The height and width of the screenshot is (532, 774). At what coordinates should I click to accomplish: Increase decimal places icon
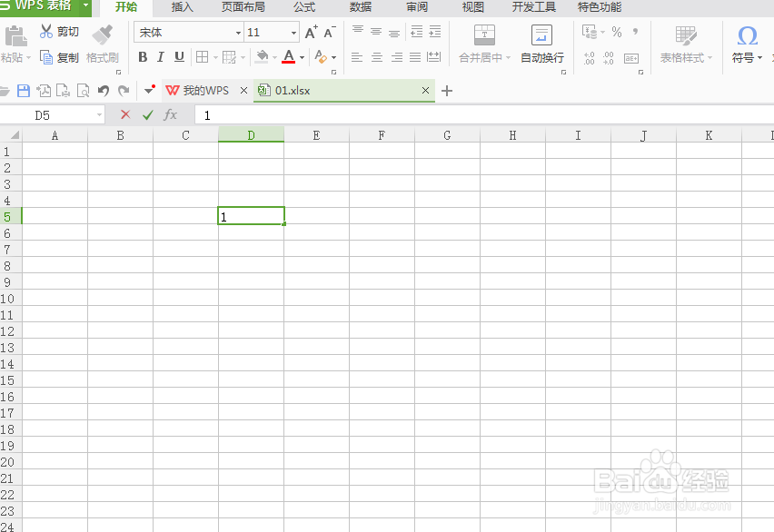click(589, 58)
